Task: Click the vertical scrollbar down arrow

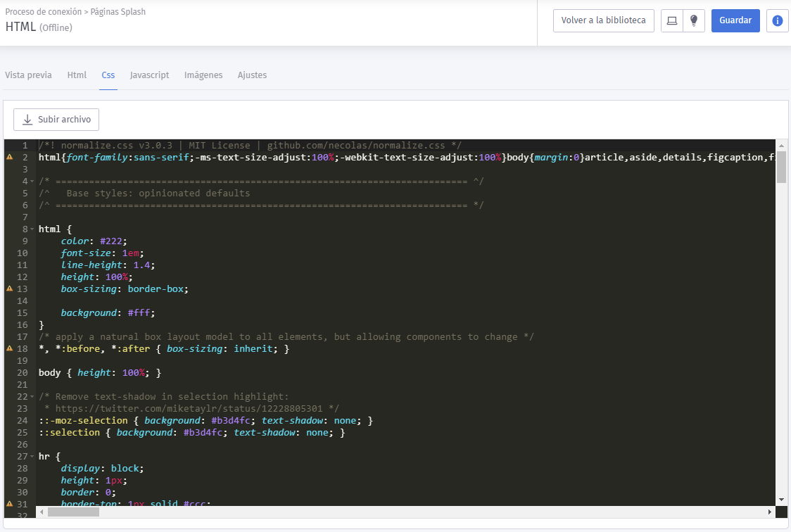Action: point(781,500)
